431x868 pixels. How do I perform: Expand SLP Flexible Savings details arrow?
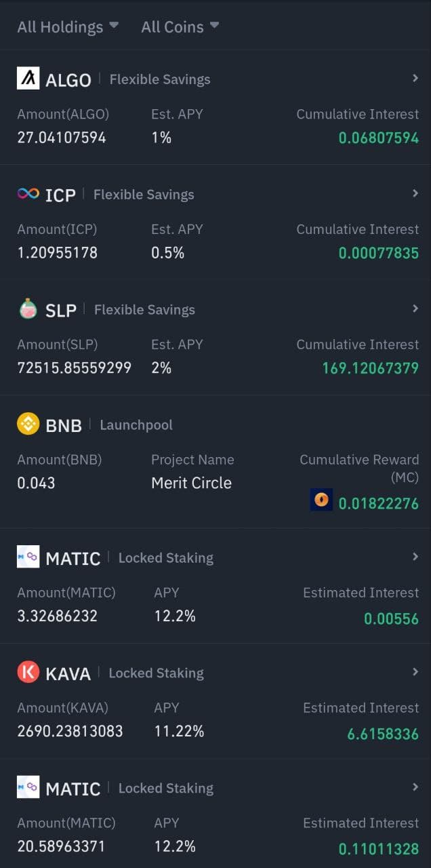[x=415, y=309]
